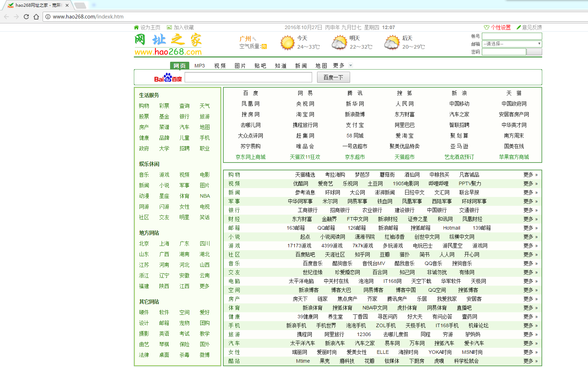Open the 苹果官方商城 link
588x368 pixels.
pyautogui.click(x=514, y=157)
